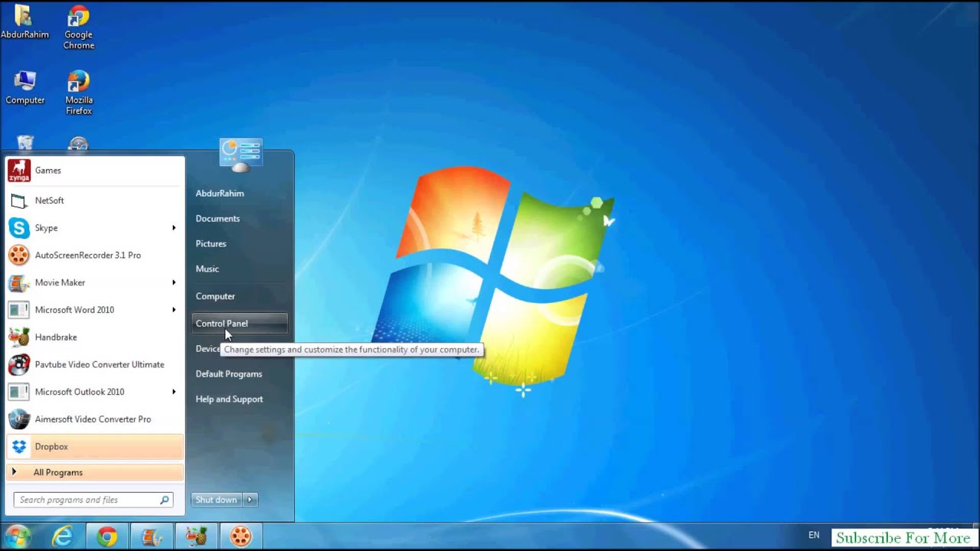Screen dimensions: 980x551
Task: Open the Movie Maker taskbar icon
Action: [x=152, y=537]
